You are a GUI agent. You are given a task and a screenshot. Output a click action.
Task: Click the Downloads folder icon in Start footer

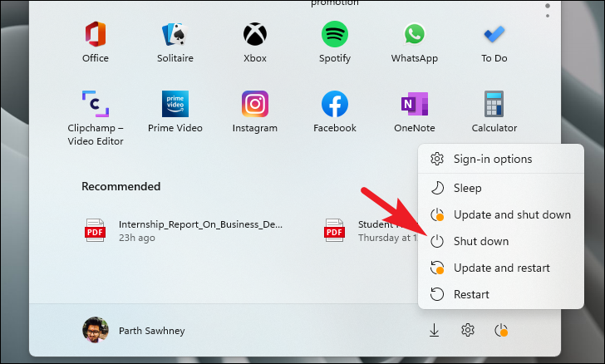point(434,331)
